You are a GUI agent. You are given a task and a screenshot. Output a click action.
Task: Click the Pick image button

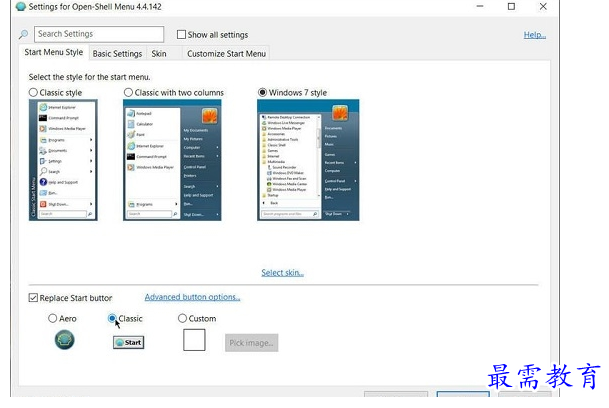252,343
